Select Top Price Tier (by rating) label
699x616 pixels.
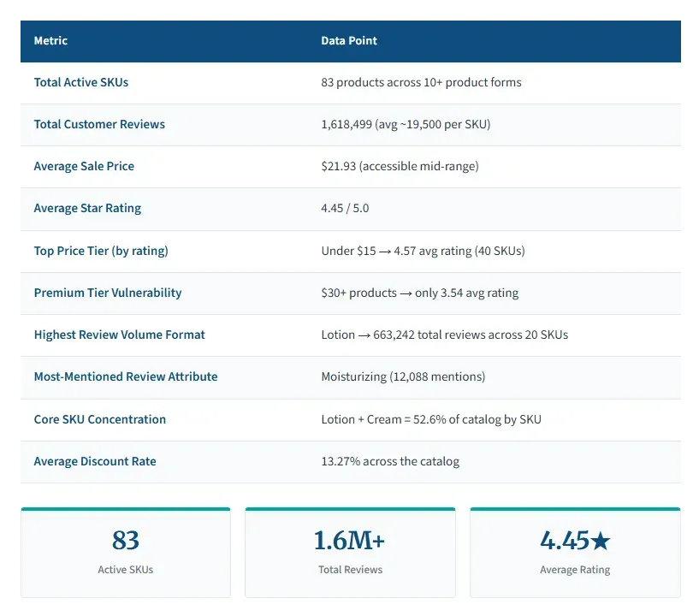(x=101, y=251)
